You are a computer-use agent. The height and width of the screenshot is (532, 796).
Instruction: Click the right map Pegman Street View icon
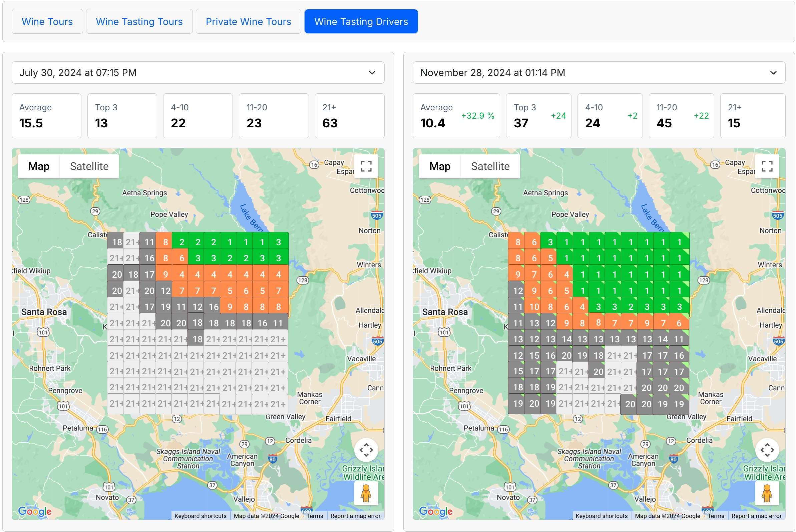point(767,494)
